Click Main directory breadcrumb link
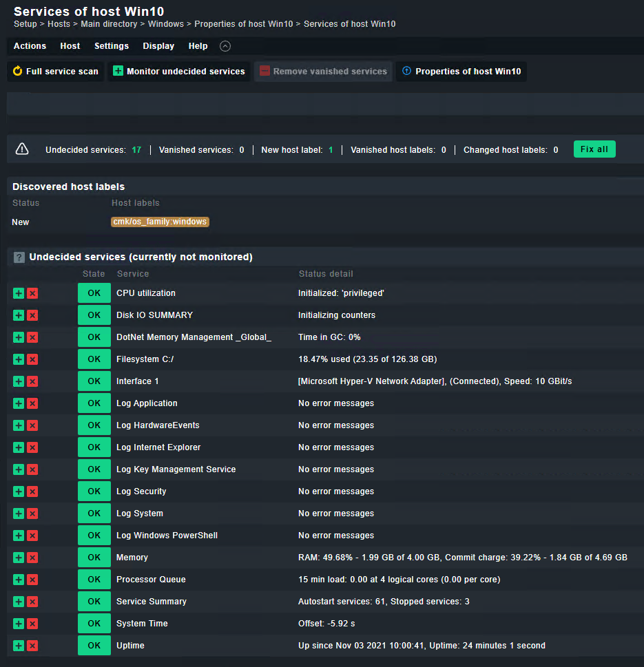644x667 pixels. 109,24
